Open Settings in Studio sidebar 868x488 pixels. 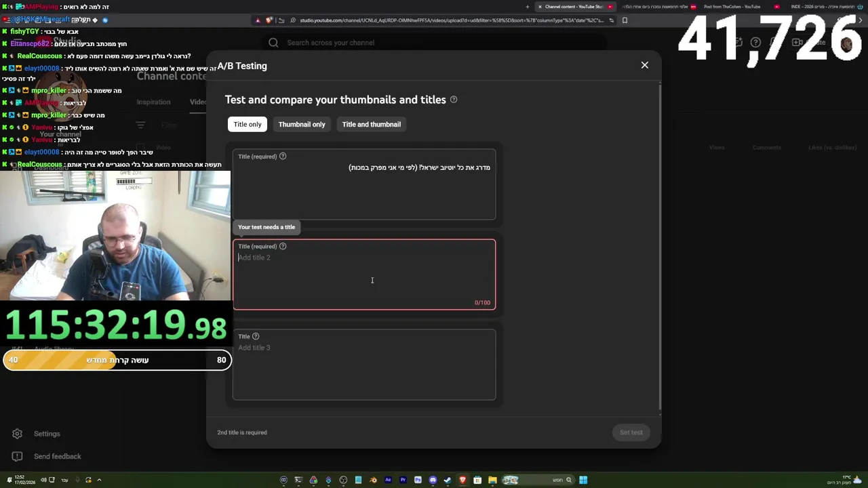[18, 434]
